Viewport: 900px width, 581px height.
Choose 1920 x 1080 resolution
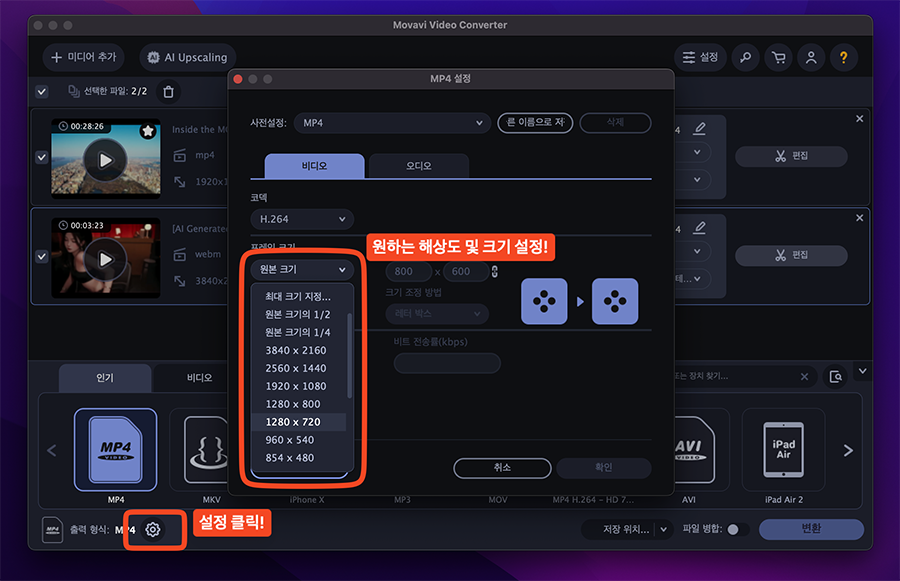click(x=298, y=386)
